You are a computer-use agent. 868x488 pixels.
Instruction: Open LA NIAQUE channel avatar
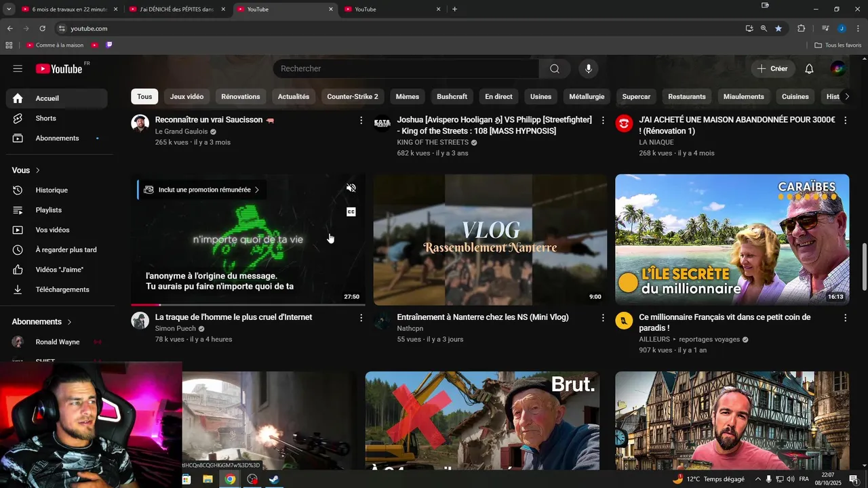point(624,123)
